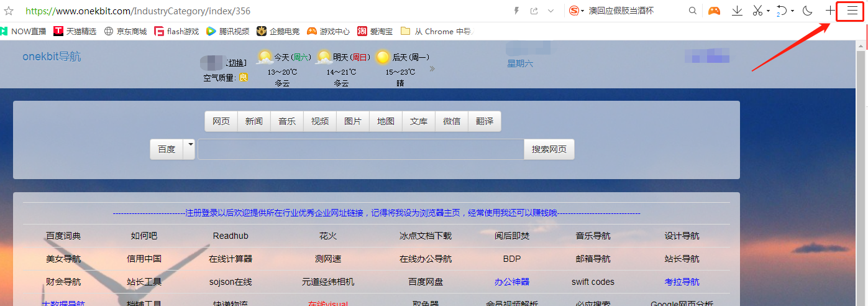Image resolution: width=868 pixels, height=306 pixels.
Task: Select the 图片 search tab
Action: pyautogui.click(x=353, y=121)
